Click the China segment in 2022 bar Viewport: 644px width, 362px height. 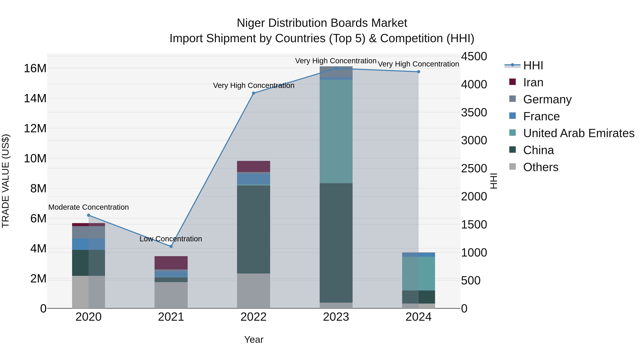tap(253, 229)
